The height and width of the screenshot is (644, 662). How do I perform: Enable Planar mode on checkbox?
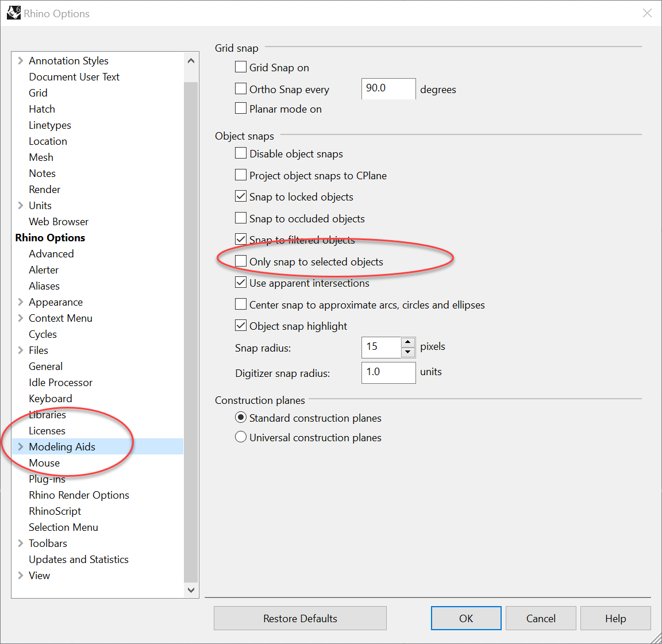click(241, 109)
